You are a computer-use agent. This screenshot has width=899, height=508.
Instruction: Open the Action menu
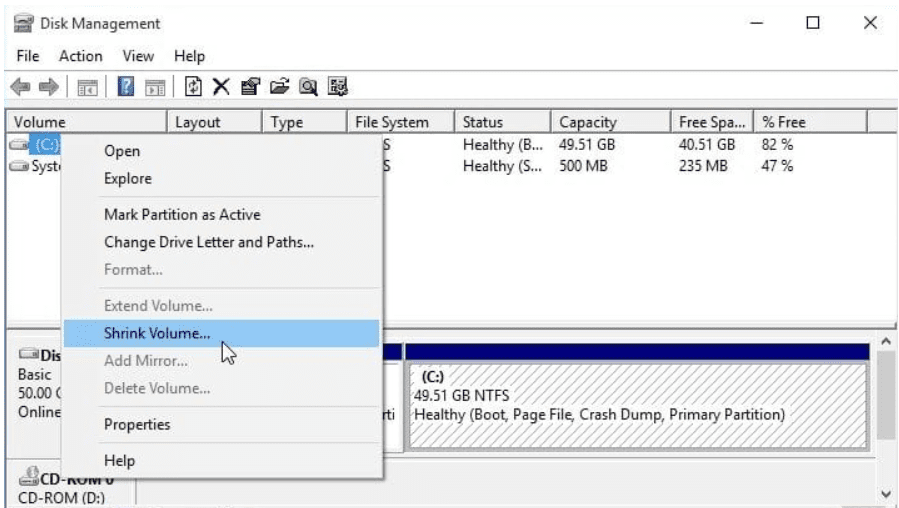coord(81,56)
